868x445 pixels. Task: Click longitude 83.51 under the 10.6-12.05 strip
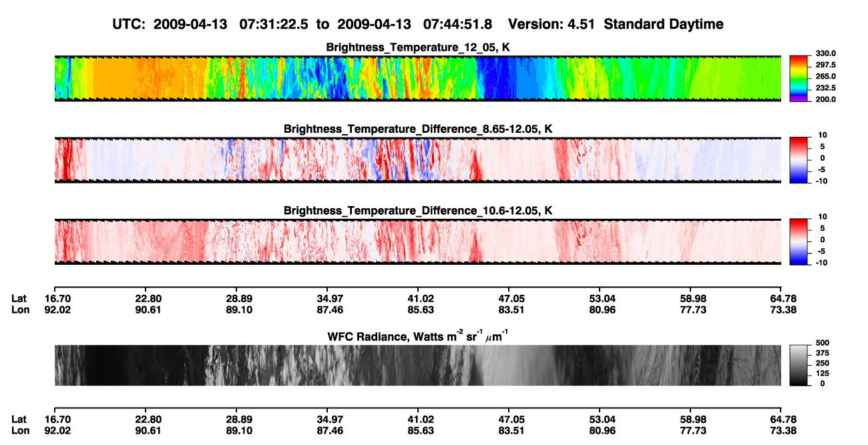pyautogui.click(x=509, y=310)
